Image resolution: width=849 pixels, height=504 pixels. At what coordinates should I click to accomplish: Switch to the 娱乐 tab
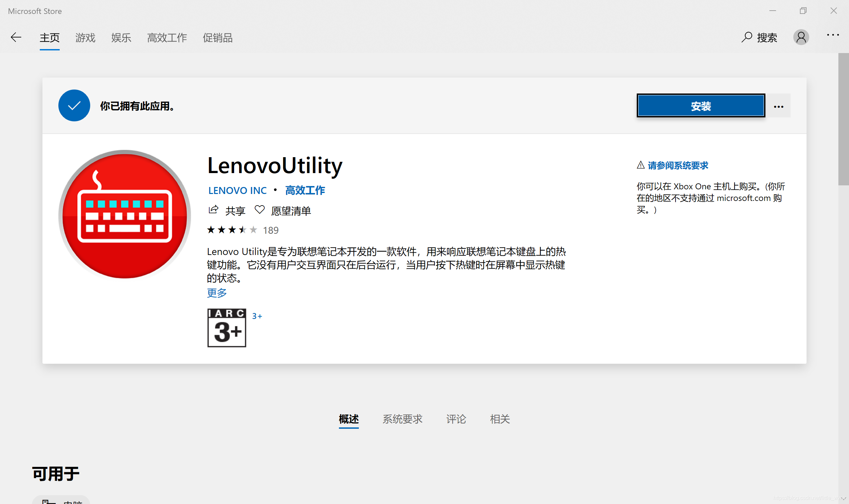(121, 38)
